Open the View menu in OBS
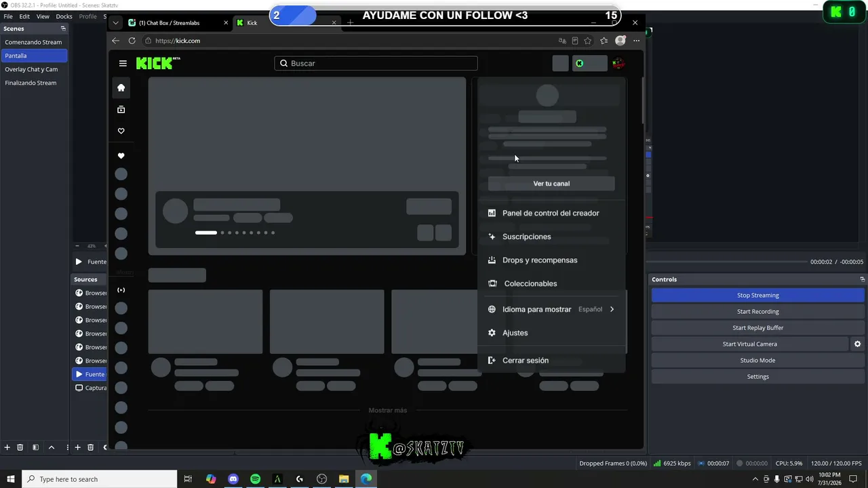 click(x=43, y=16)
